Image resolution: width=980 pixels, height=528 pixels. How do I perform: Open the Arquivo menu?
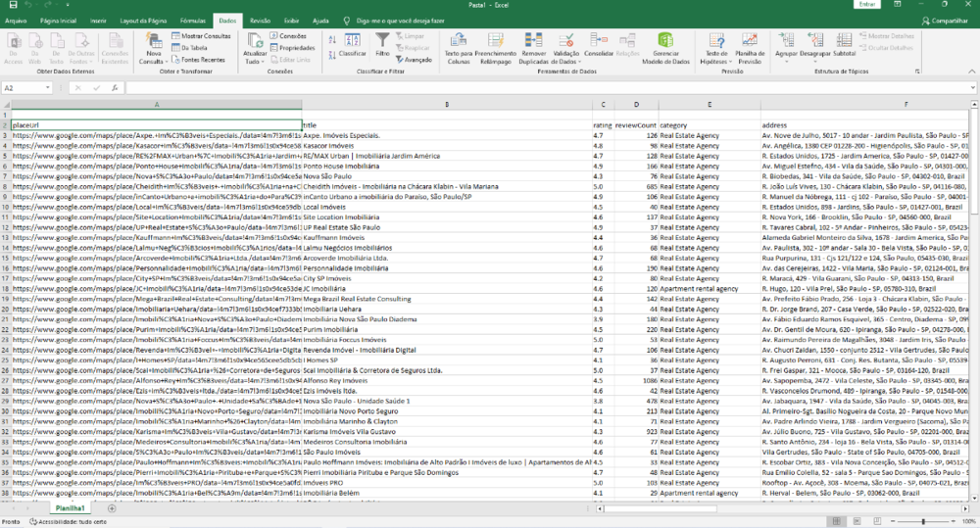click(16, 21)
